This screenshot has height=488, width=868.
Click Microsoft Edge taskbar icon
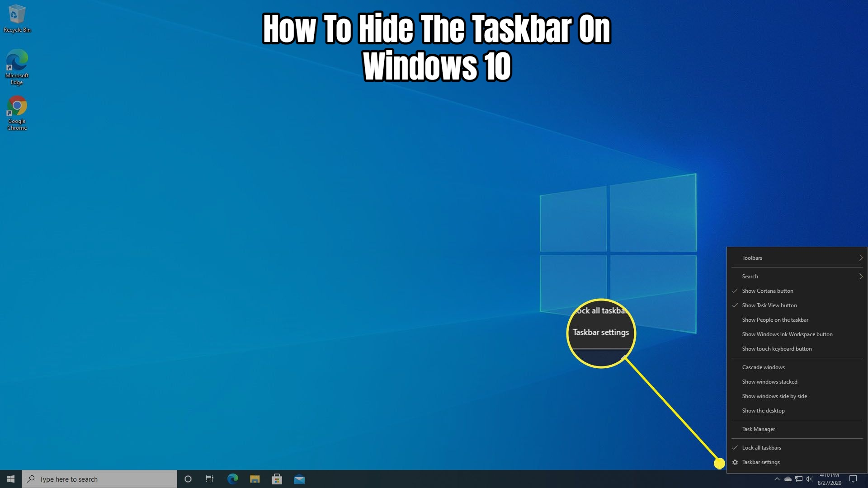(232, 479)
